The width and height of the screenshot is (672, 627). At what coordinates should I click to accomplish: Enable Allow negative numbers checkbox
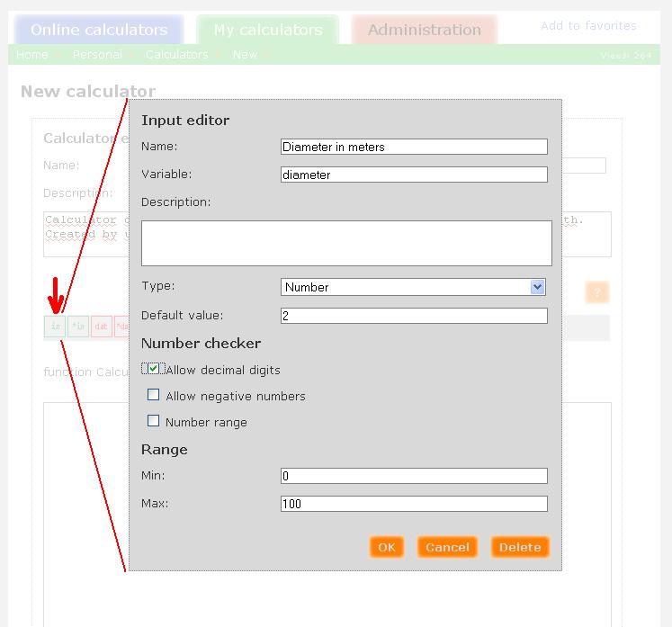pyautogui.click(x=154, y=395)
